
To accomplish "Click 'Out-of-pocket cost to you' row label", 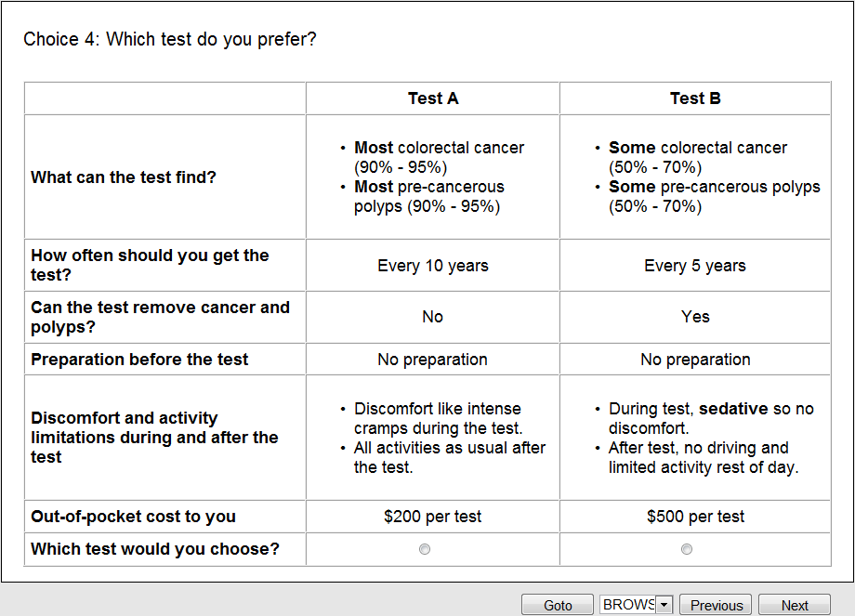I will 133,517.
